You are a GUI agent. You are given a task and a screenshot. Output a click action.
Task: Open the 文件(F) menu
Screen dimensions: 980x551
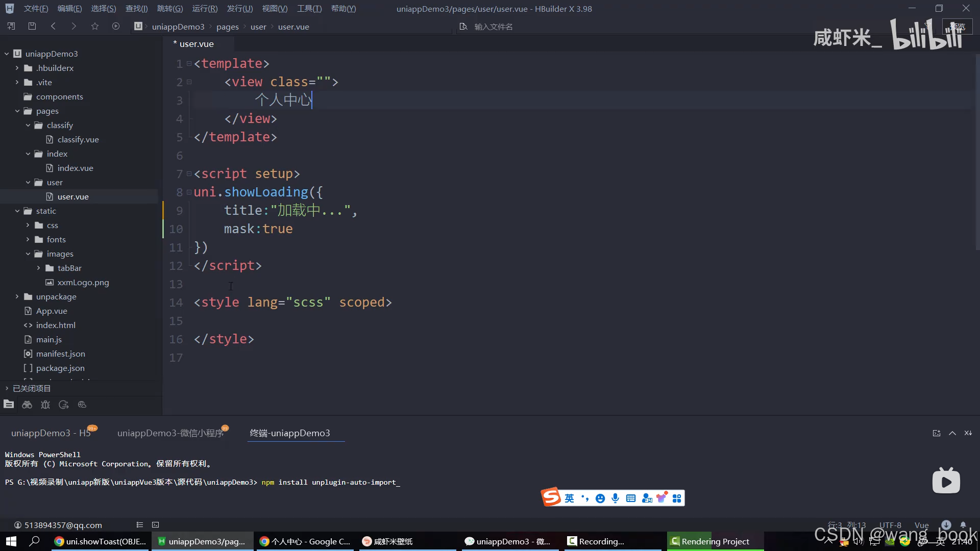(36, 9)
